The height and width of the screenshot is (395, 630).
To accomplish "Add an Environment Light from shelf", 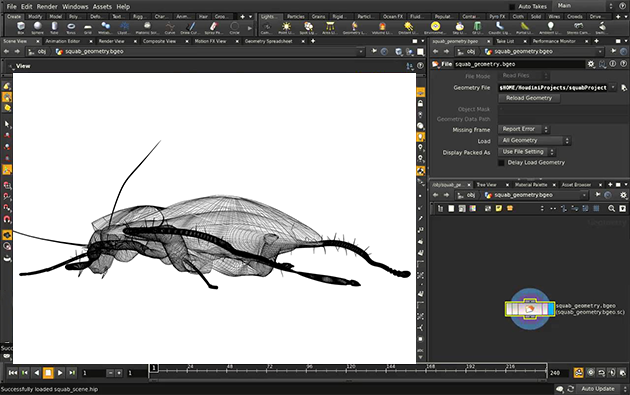I will (x=435, y=28).
